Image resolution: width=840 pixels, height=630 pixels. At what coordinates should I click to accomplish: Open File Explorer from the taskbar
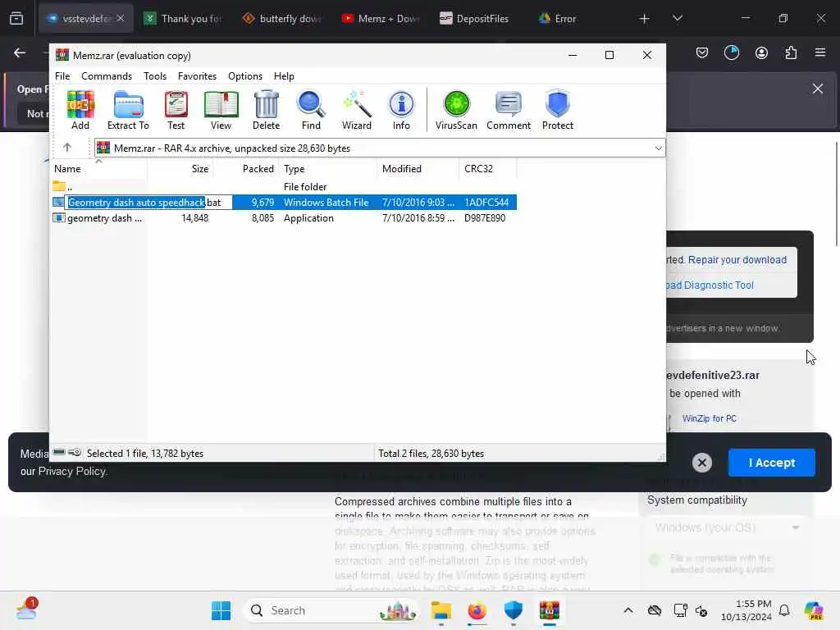pyautogui.click(x=441, y=610)
